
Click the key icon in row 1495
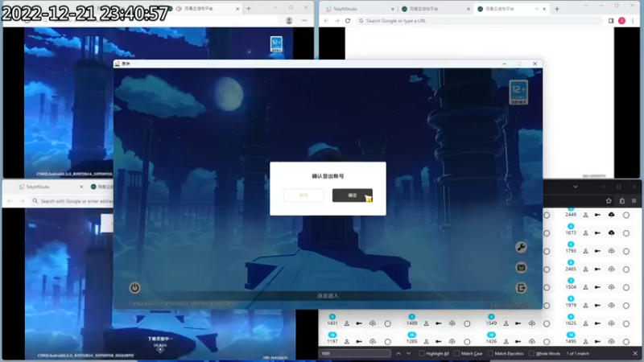coord(597,341)
